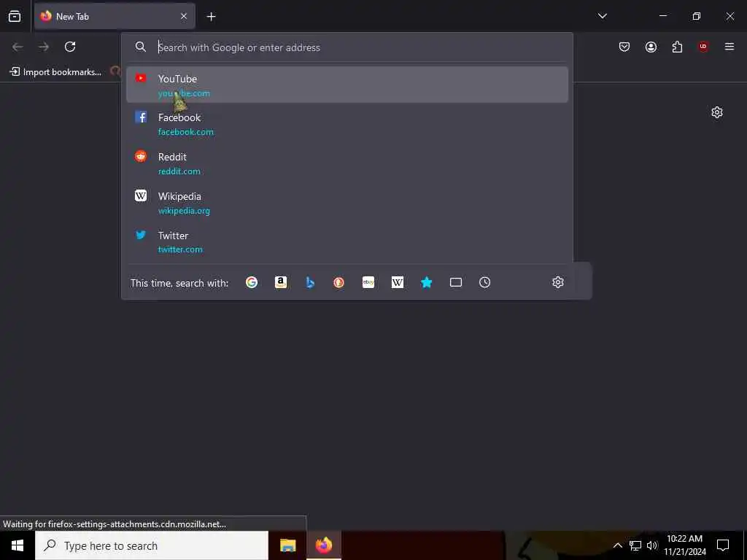The image size is (747, 560).
Task: Open the volume speaker tray icon
Action: [652, 545]
